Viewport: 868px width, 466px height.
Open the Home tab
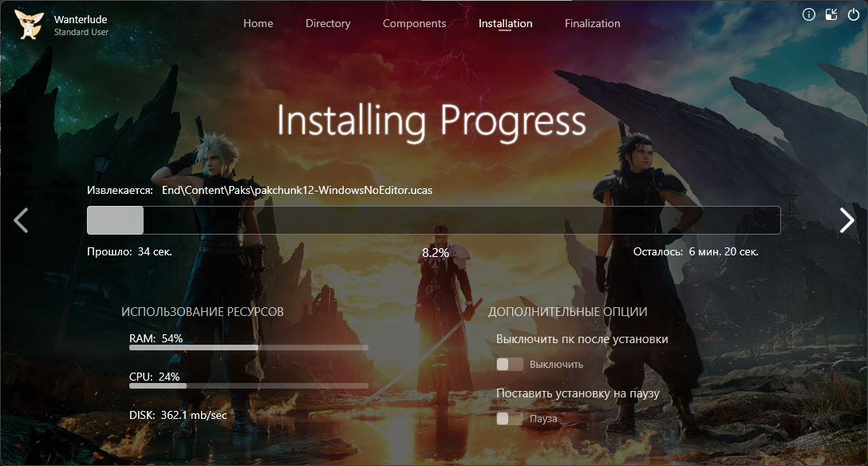coord(258,23)
